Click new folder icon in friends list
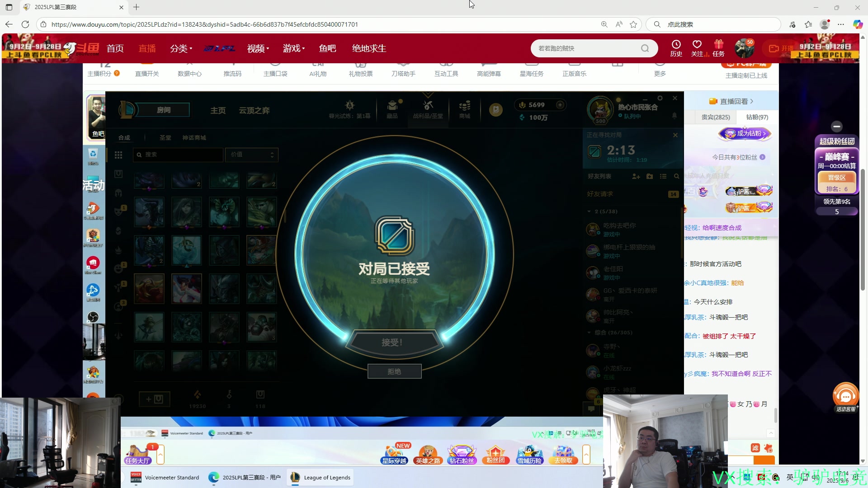 [650, 176]
